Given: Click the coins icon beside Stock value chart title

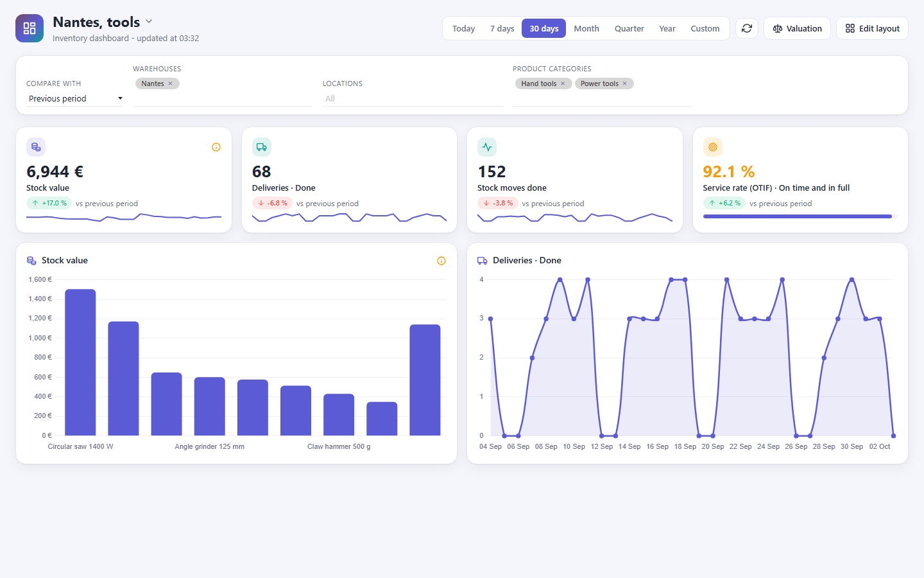Looking at the screenshot, I should tap(31, 261).
